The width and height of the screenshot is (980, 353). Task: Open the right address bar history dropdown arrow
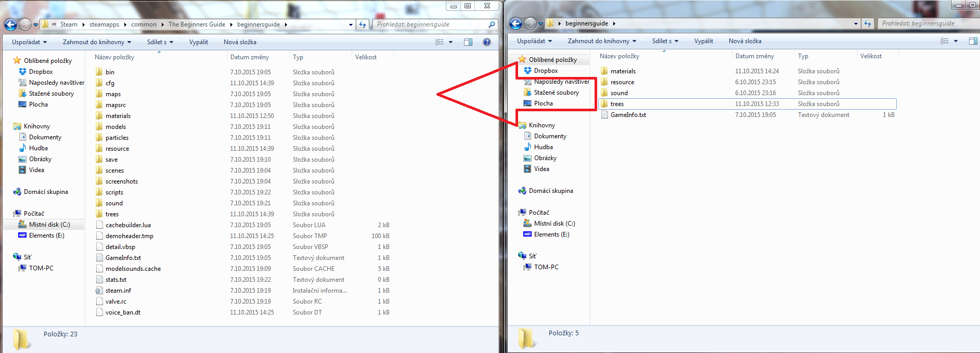tap(856, 23)
